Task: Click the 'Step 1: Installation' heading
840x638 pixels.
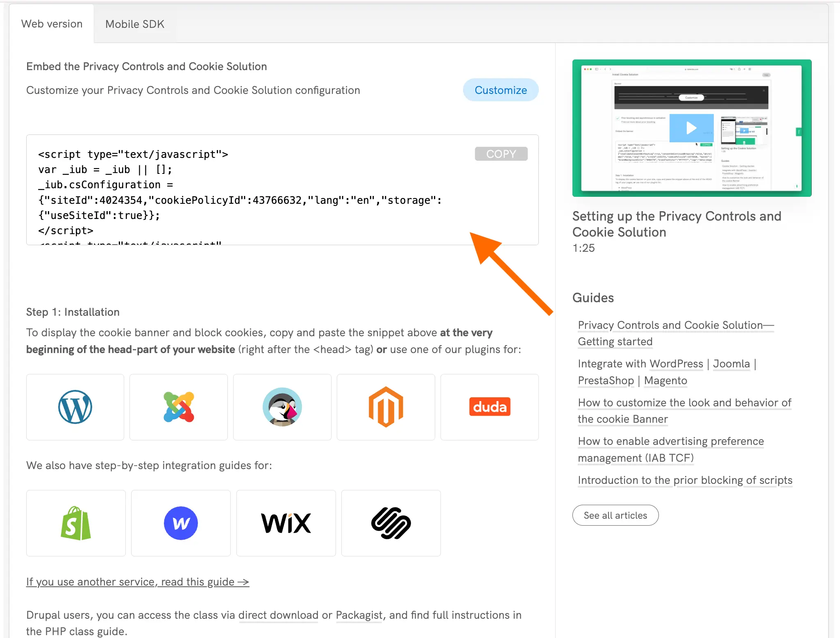Action: 73,312
